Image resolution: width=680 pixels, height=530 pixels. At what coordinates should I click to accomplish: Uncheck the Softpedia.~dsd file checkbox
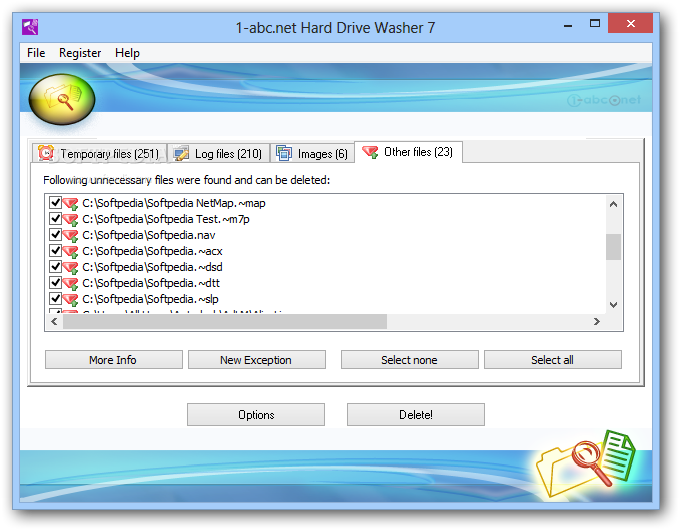click(55, 267)
